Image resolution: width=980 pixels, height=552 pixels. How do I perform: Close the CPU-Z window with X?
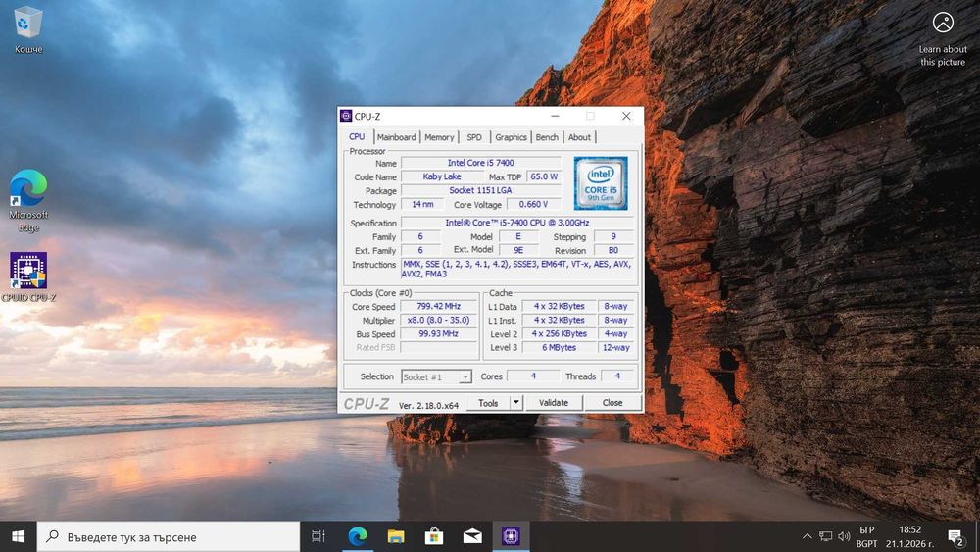(x=626, y=116)
